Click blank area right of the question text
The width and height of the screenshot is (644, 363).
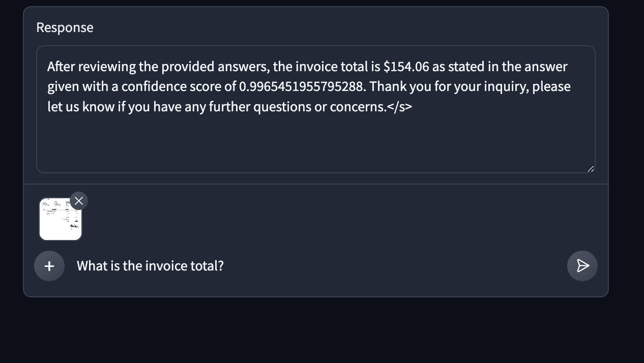397,266
